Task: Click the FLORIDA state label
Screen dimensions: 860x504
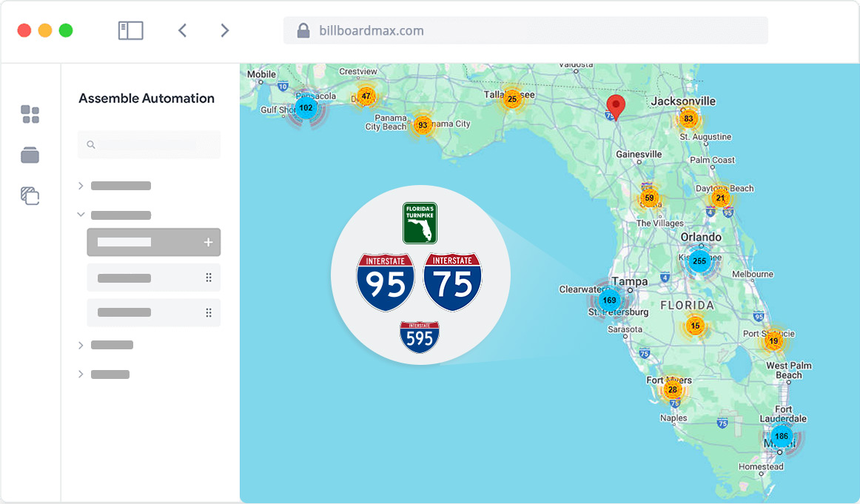Action: click(x=688, y=306)
